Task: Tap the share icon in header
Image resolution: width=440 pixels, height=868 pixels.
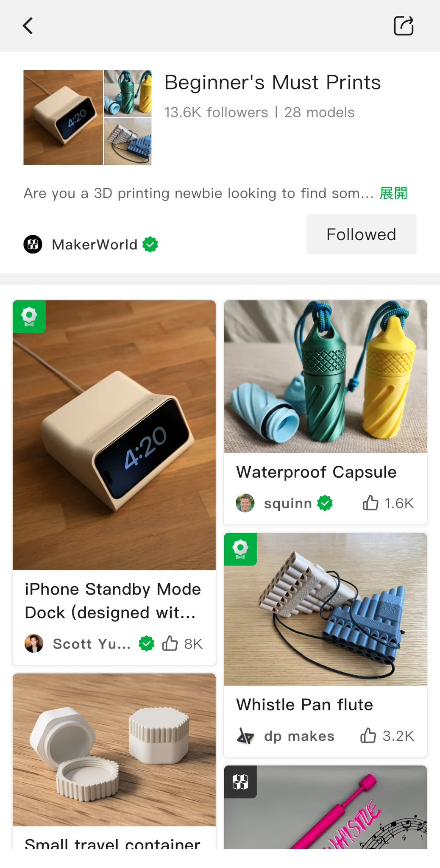Action: click(x=404, y=26)
